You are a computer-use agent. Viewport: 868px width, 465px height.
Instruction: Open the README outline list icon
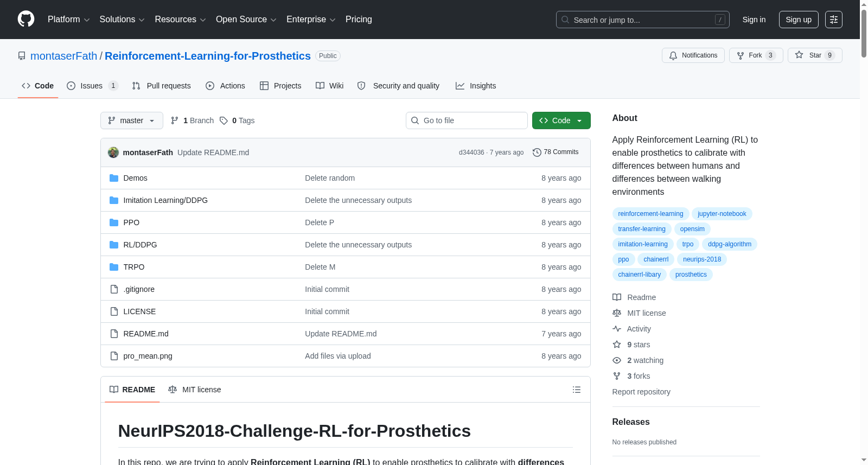click(577, 390)
